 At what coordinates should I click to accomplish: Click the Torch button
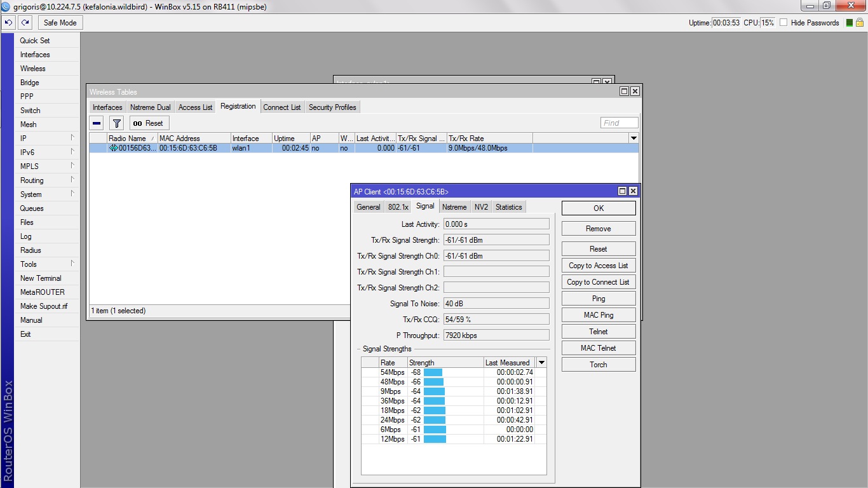pos(598,365)
